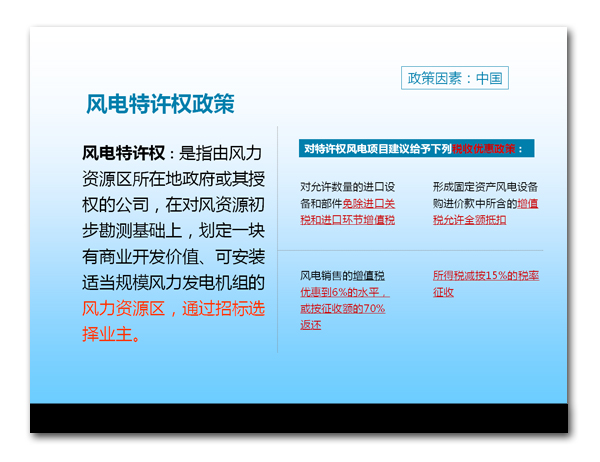Open the link 所得税减按15%的税率
This screenshot has width=600, height=462.
[x=485, y=275]
